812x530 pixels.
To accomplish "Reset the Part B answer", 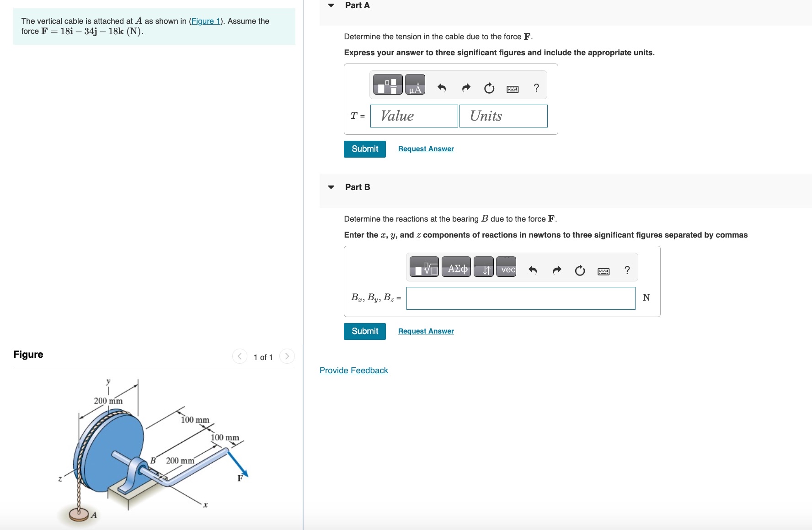I will click(x=580, y=270).
